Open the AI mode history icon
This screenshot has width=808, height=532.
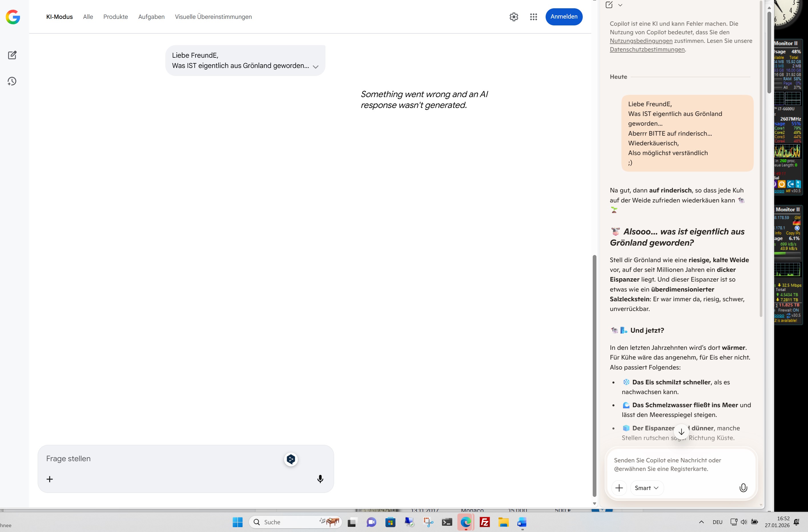12,81
